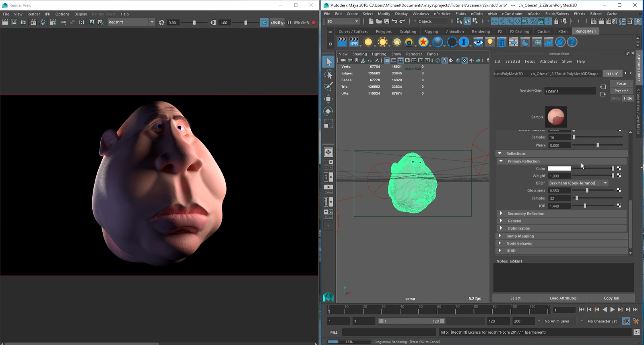Image resolution: width=644 pixels, height=345 pixels.
Task: Click the eye icon on RenderMan shelf
Action: pyautogui.click(x=478, y=42)
